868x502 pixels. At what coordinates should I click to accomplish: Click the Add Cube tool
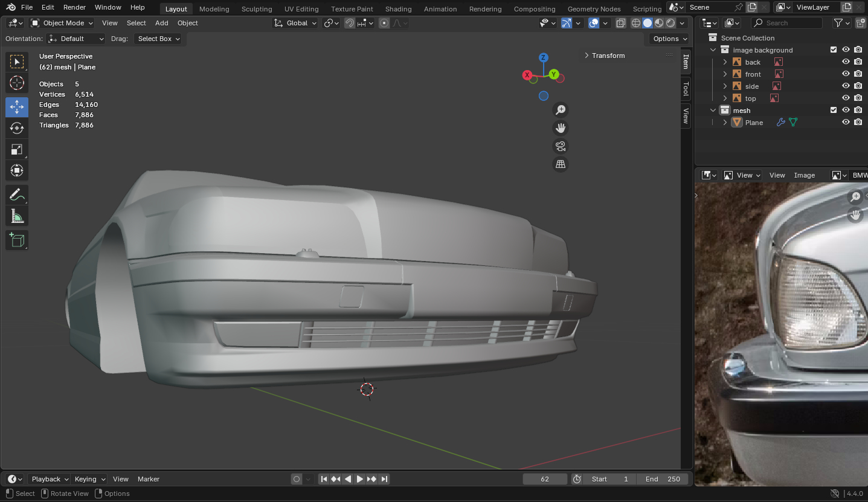17,240
